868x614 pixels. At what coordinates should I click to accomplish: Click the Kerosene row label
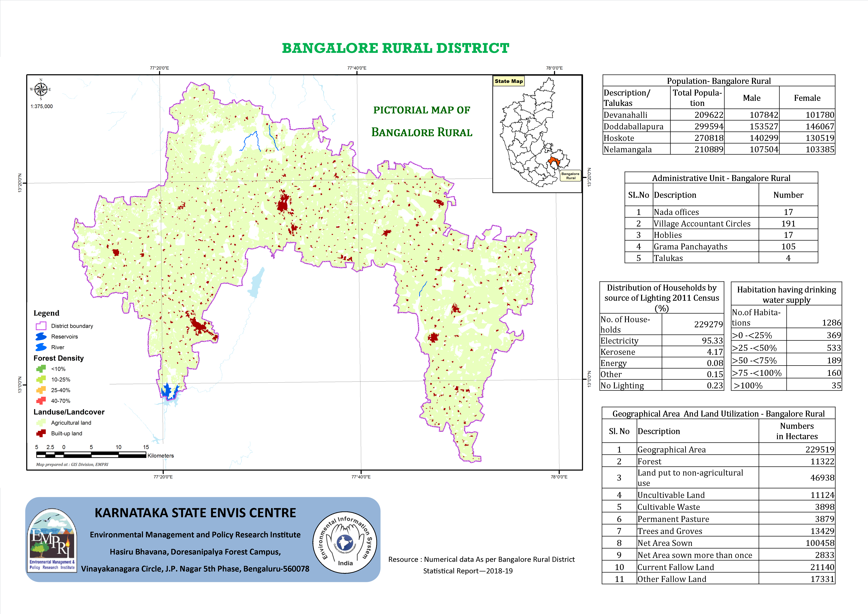tap(618, 352)
